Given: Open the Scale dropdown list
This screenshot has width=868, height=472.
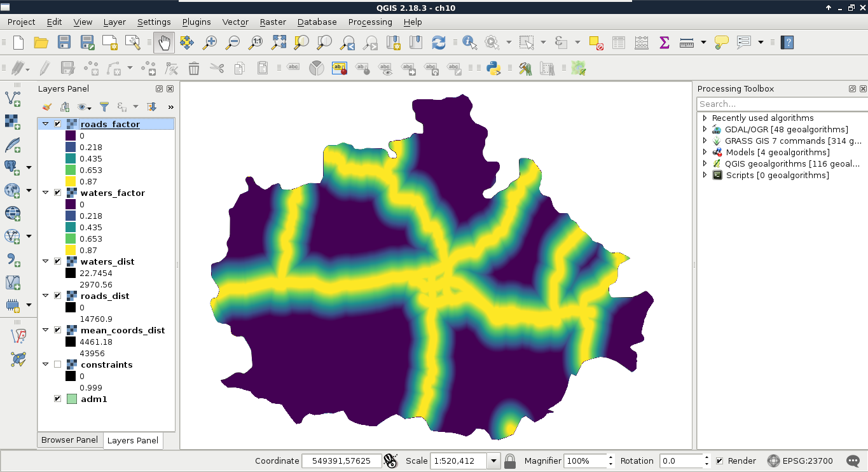Looking at the screenshot, I should 493,461.
